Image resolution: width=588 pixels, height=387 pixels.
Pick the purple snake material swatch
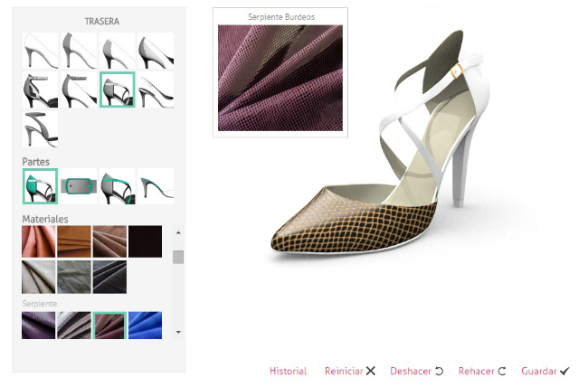(40, 326)
